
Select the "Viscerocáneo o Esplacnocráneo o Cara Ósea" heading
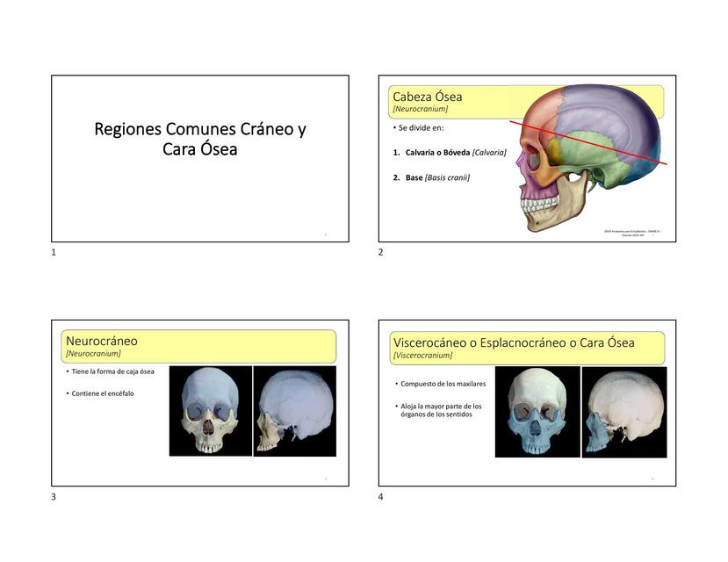coord(514,342)
